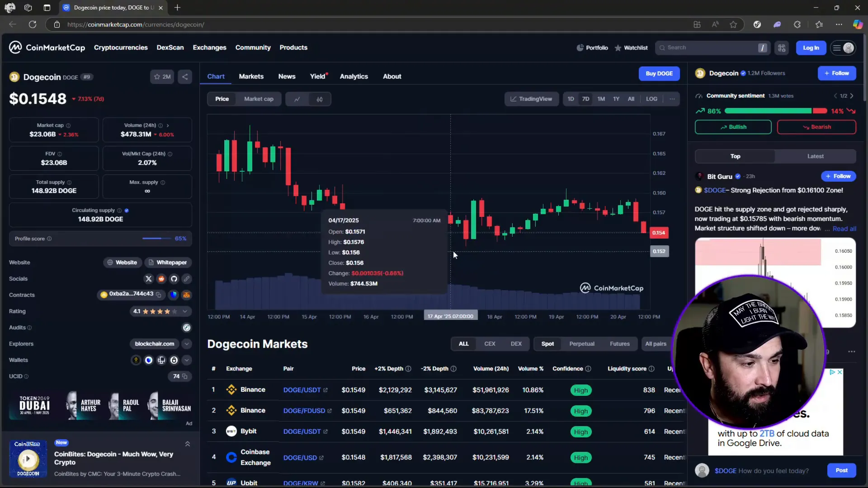Go to next community sentiment page
The height and width of the screenshot is (488, 868).
(852, 96)
